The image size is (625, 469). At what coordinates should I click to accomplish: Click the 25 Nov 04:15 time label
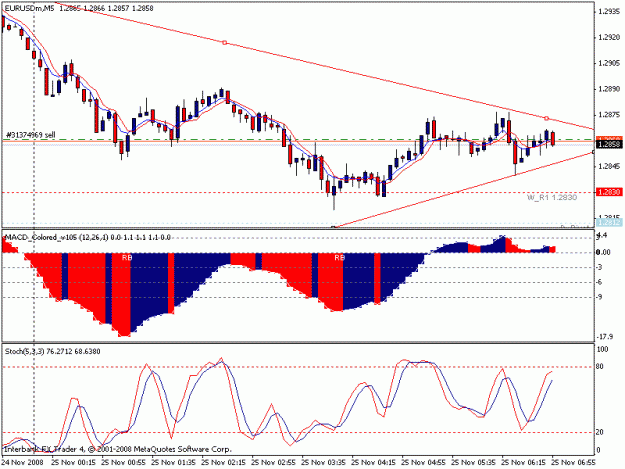(373, 463)
